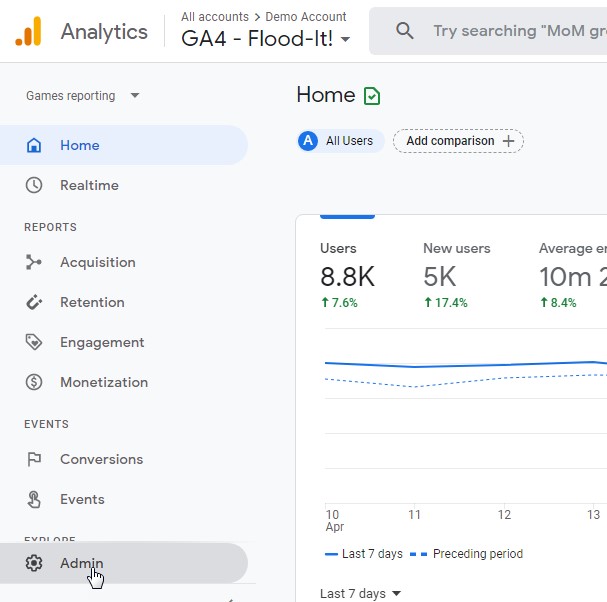Click the Events tap icon
This screenshot has height=602, width=607.
[34, 499]
